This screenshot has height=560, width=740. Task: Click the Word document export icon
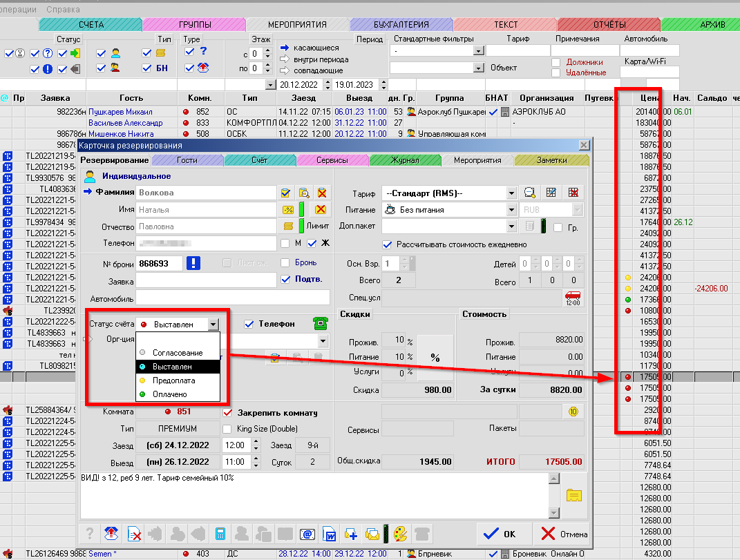pyautogui.click(x=330, y=534)
